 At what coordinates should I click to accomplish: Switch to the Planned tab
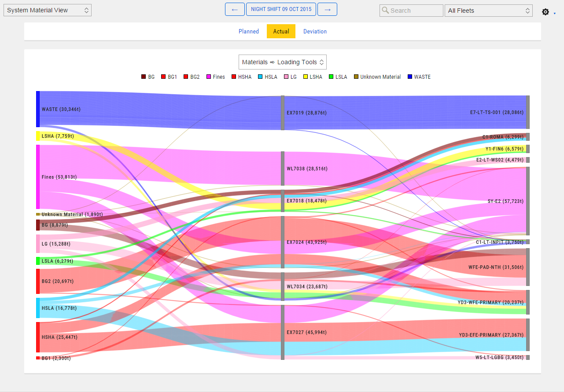(248, 31)
